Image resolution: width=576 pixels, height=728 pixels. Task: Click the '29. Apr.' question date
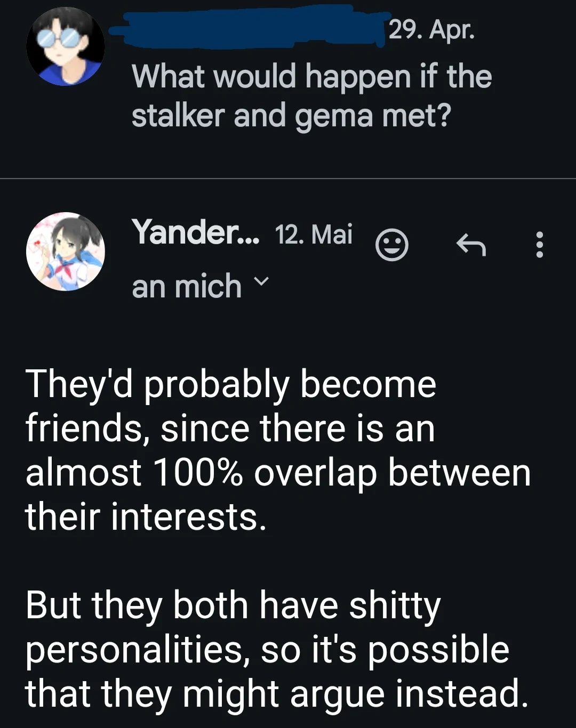click(x=431, y=29)
